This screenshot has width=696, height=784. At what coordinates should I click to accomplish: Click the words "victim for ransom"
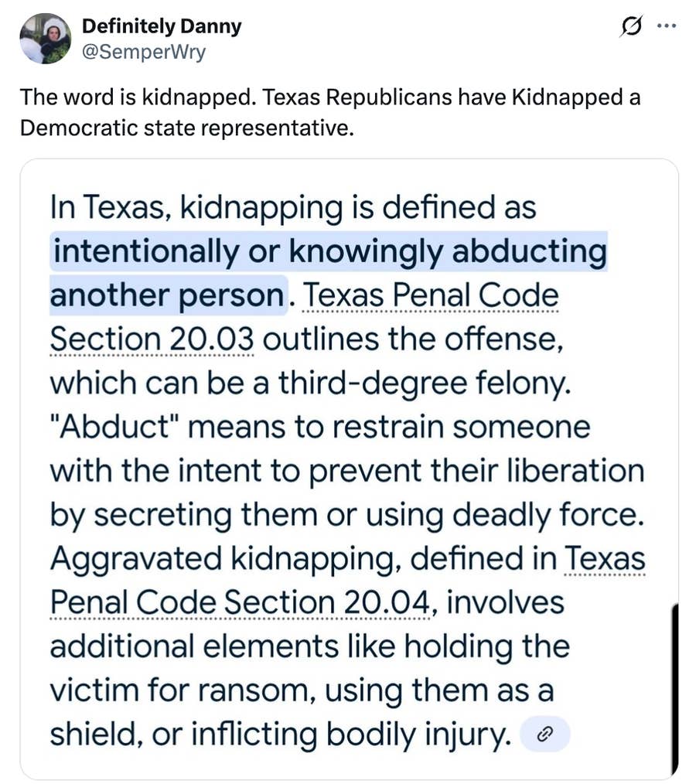point(180,690)
